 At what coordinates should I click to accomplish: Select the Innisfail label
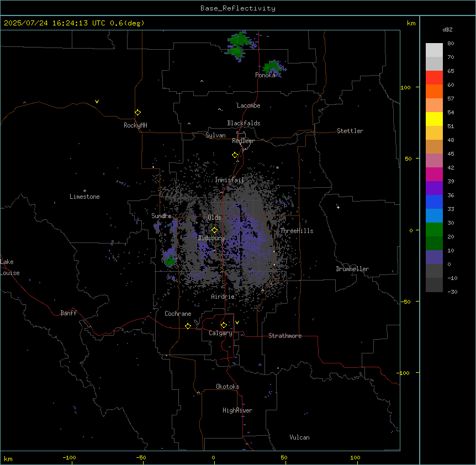tap(229, 180)
